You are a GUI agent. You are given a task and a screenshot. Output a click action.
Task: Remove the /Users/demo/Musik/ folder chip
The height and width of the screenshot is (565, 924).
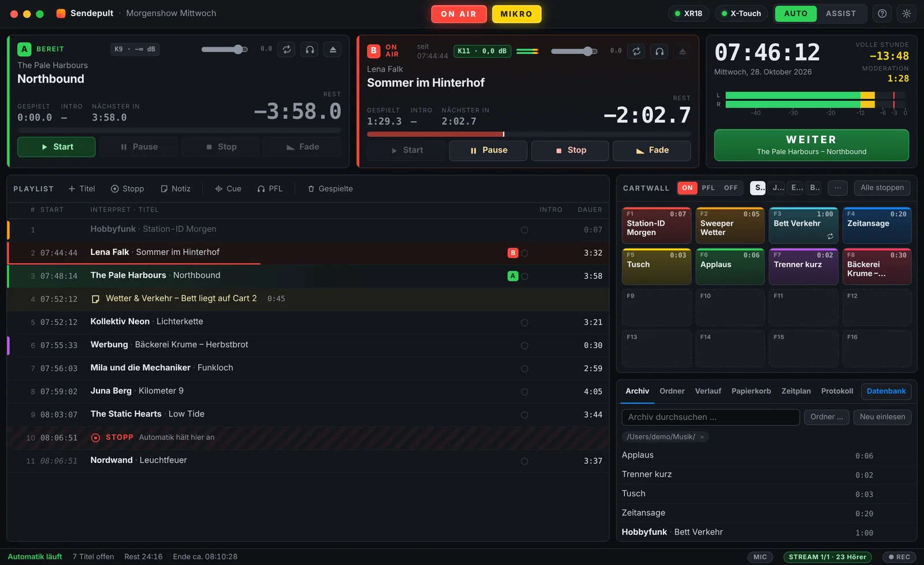tap(702, 437)
